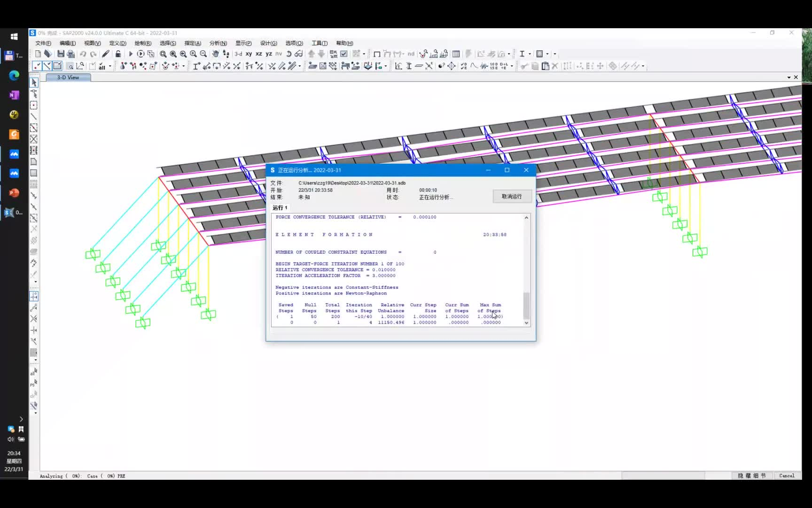Expand the 'all' selection dropdown arrow
Screen dimensions: 812x508
coord(110,66)
